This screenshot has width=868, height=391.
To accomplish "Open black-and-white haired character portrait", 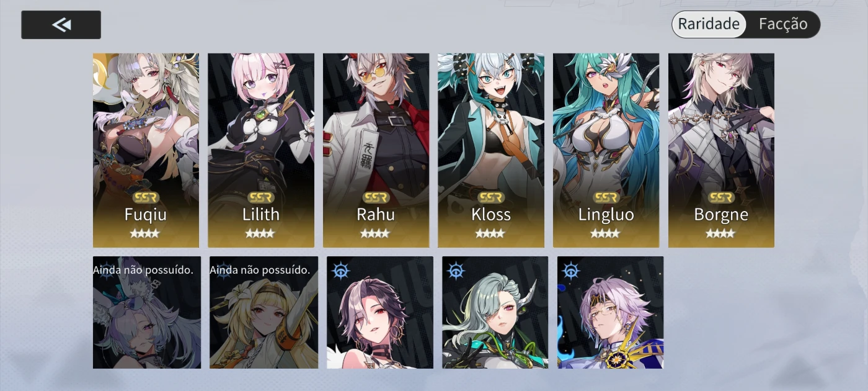I will point(380,312).
